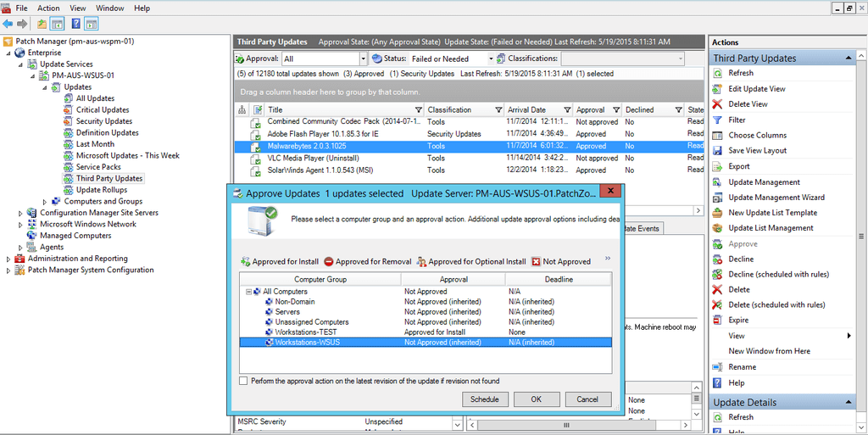
Task: Select Update Rollups in tree
Action: click(x=102, y=190)
